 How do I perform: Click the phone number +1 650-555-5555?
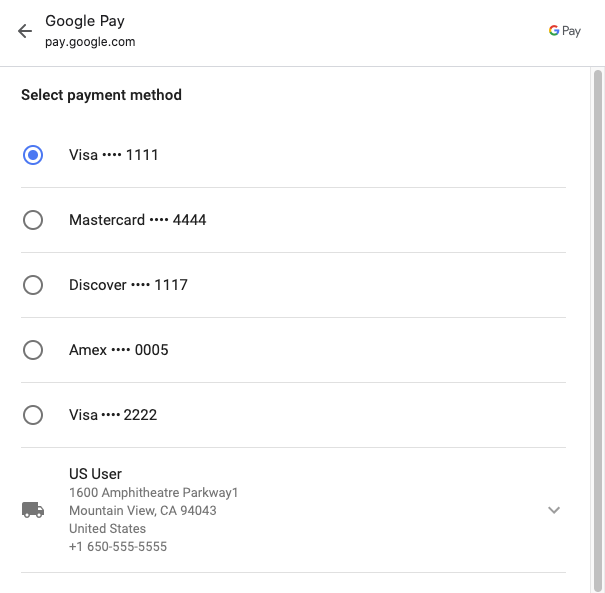(118, 547)
